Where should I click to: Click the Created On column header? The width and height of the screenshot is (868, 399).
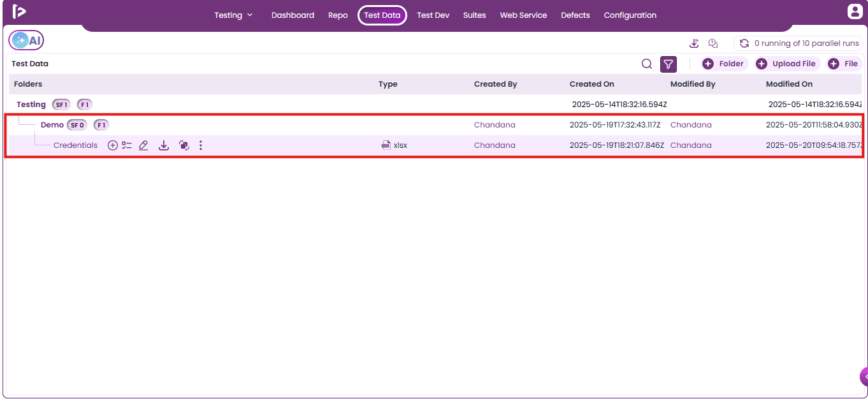tap(592, 84)
